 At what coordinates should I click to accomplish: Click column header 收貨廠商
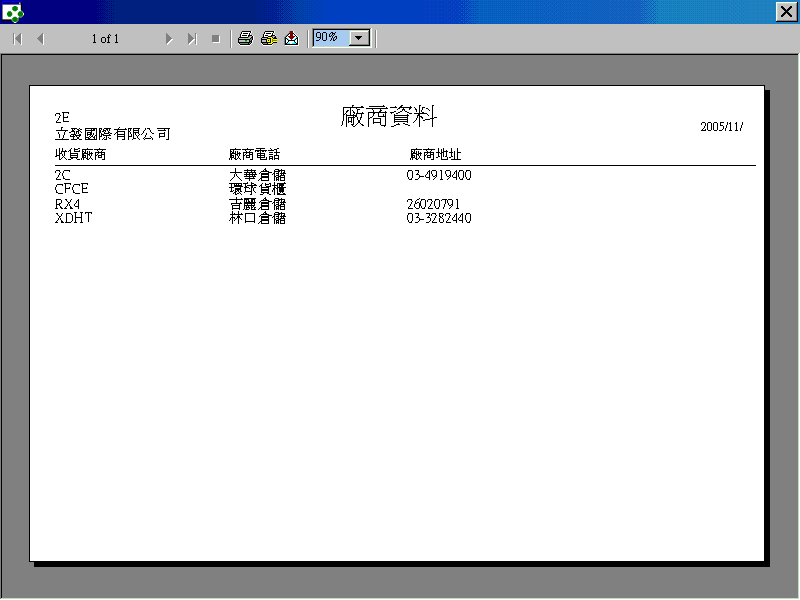(x=80, y=154)
